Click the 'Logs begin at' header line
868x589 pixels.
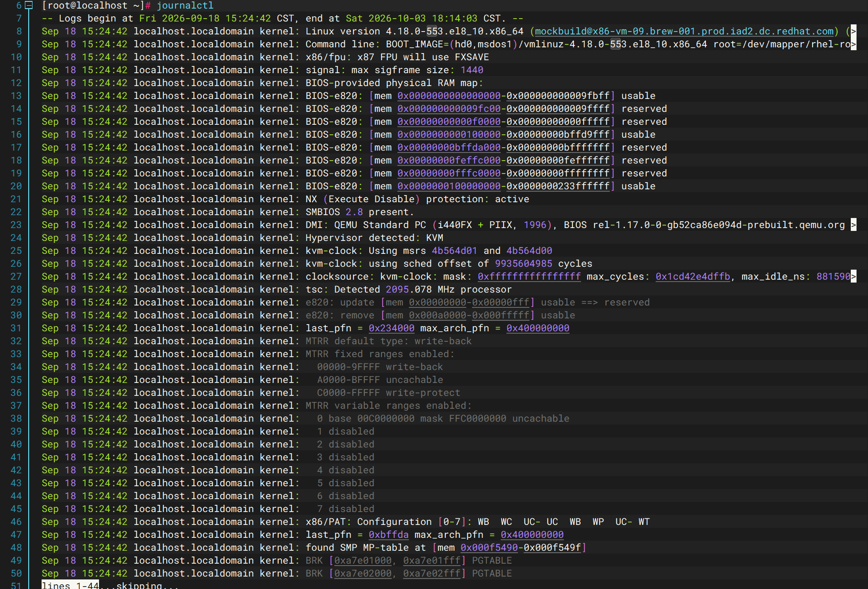(283, 18)
